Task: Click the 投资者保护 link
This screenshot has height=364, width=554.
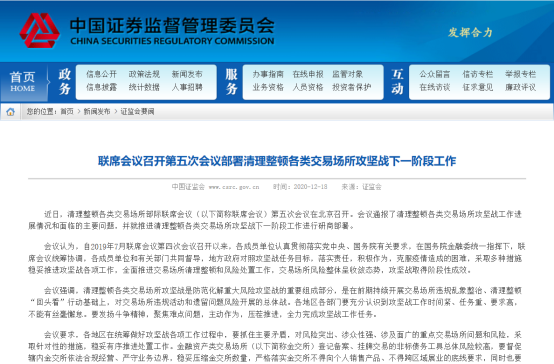Action: coord(352,87)
